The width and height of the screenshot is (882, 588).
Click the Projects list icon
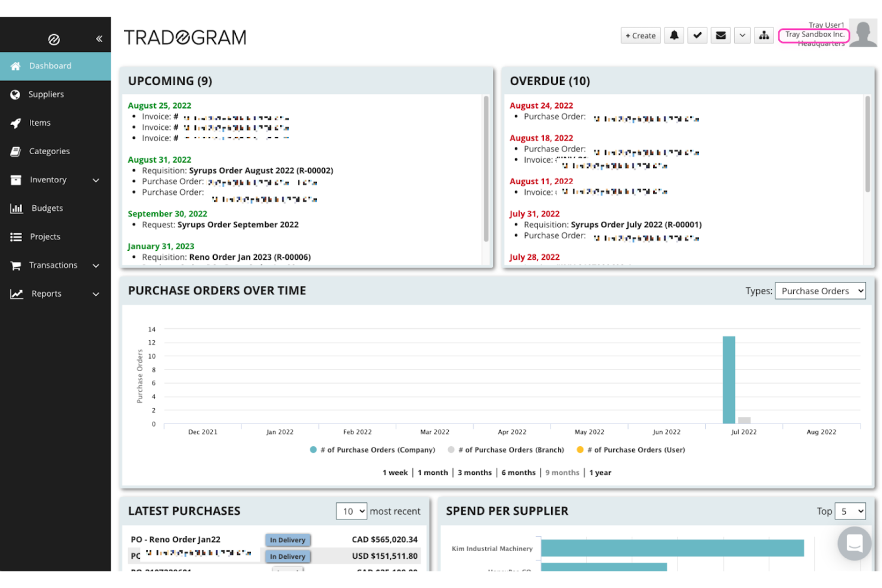(x=15, y=237)
